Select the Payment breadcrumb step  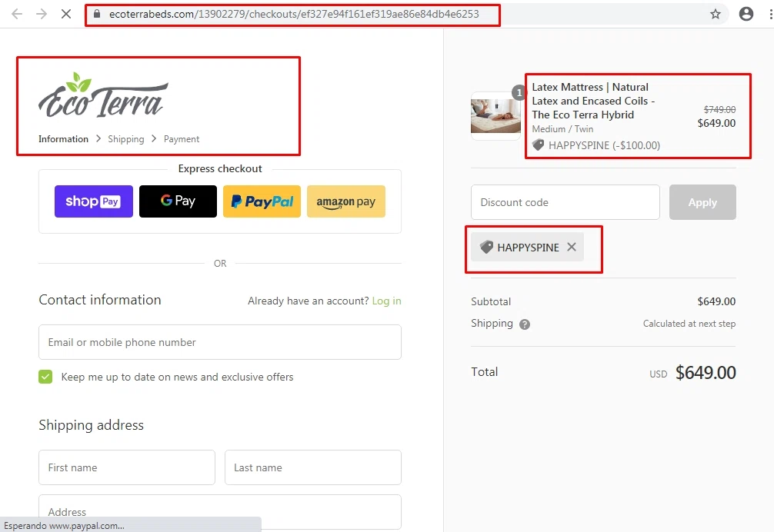181,139
